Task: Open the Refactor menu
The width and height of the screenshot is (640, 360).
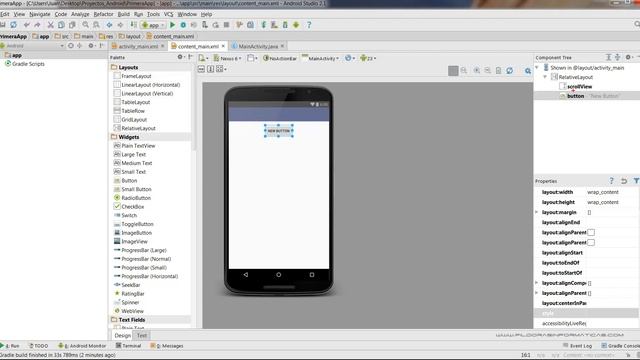Action: click(103, 14)
